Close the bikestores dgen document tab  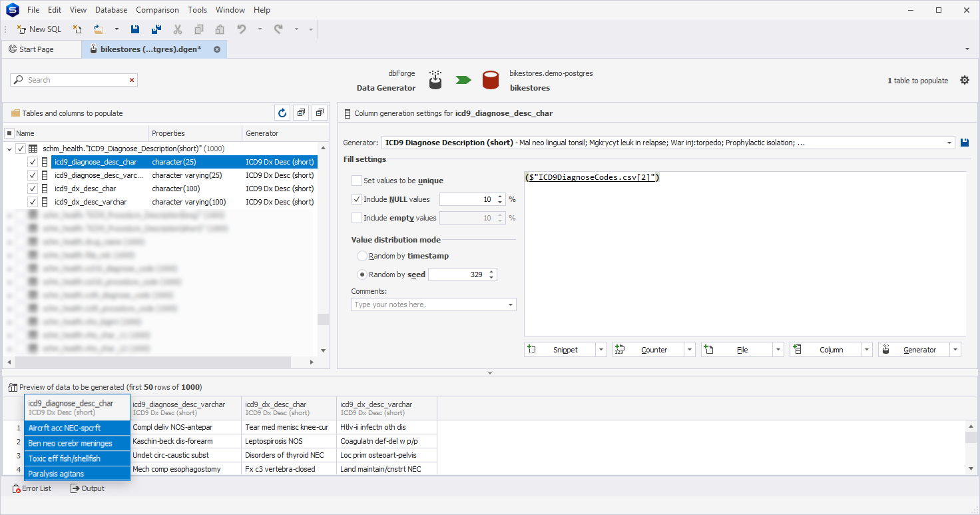217,49
